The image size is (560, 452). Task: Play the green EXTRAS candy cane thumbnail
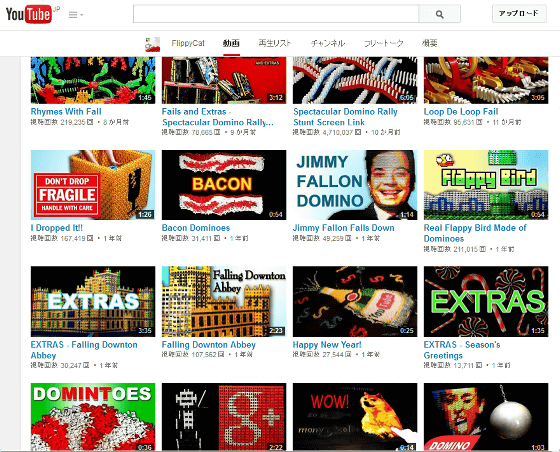pyautogui.click(x=486, y=301)
